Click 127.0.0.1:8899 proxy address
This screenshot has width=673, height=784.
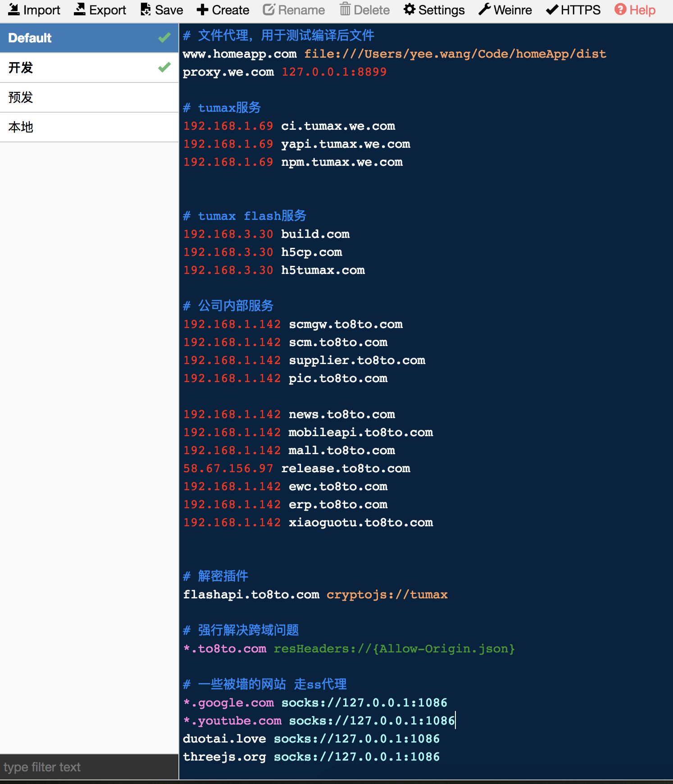point(334,72)
